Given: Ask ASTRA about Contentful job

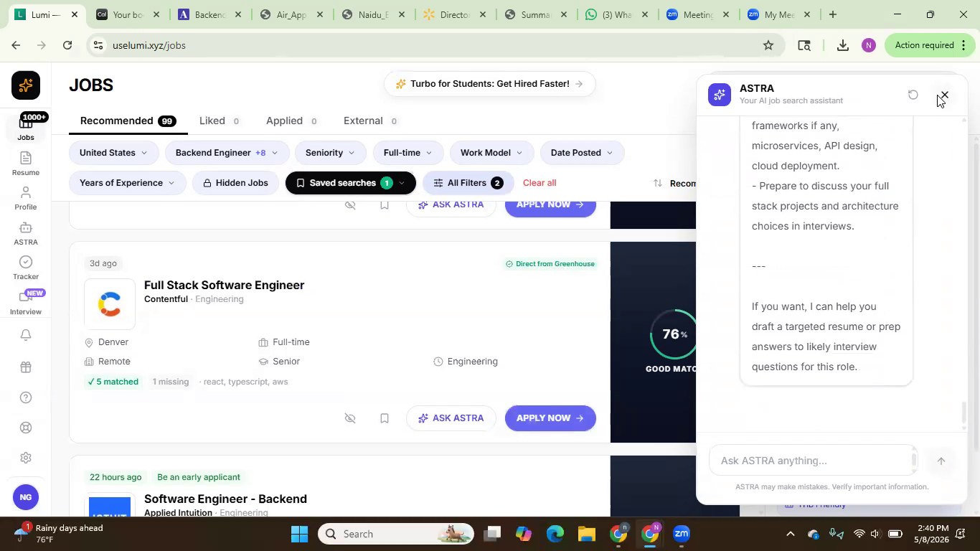Looking at the screenshot, I should pos(451,418).
